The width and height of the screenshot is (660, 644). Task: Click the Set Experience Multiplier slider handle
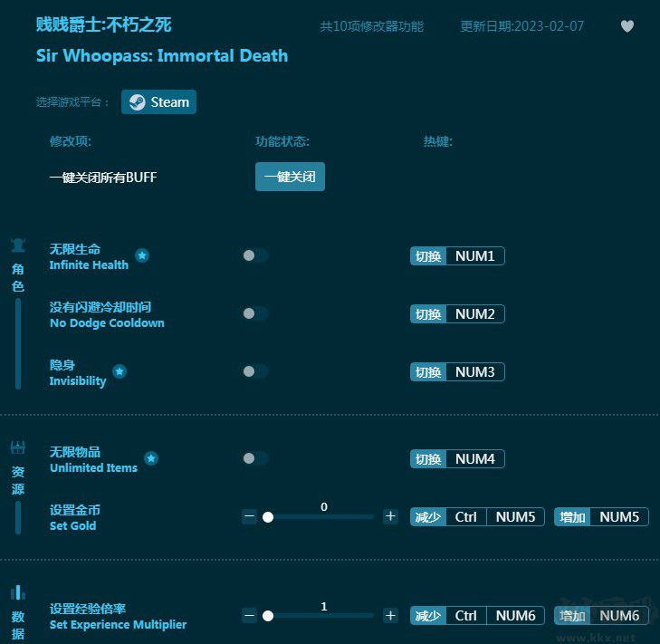click(x=268, y=616)
